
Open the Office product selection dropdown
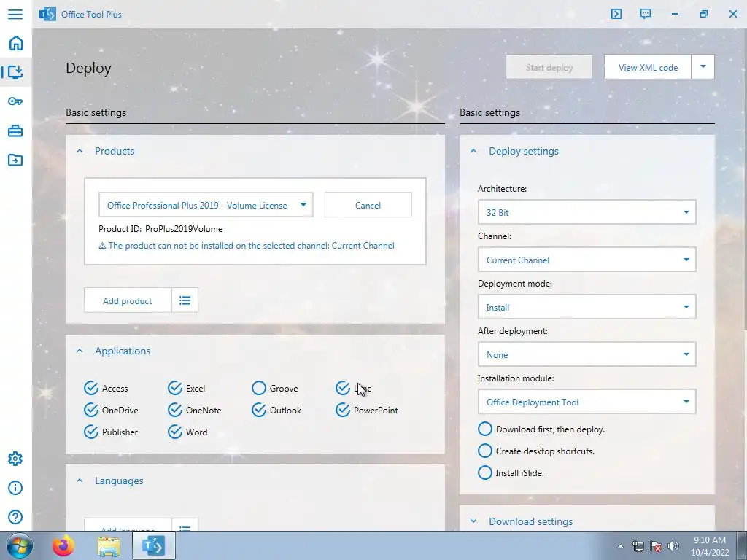point(206,205)
